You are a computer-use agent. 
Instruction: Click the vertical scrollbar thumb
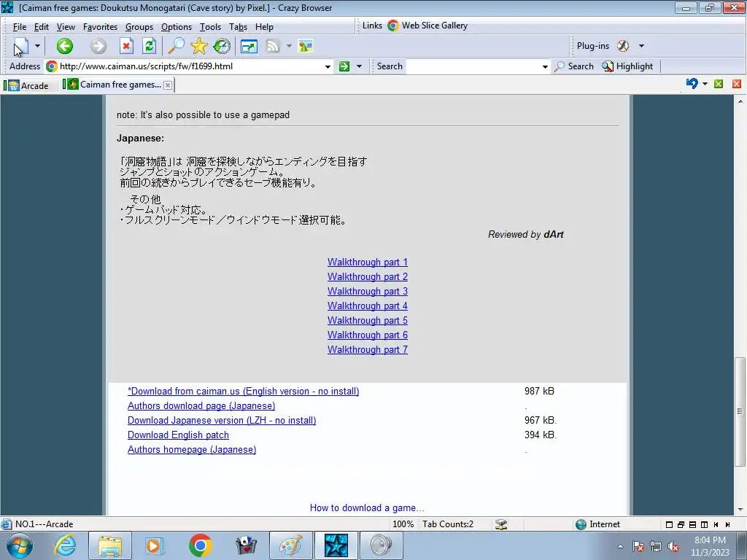click(740, 411)
